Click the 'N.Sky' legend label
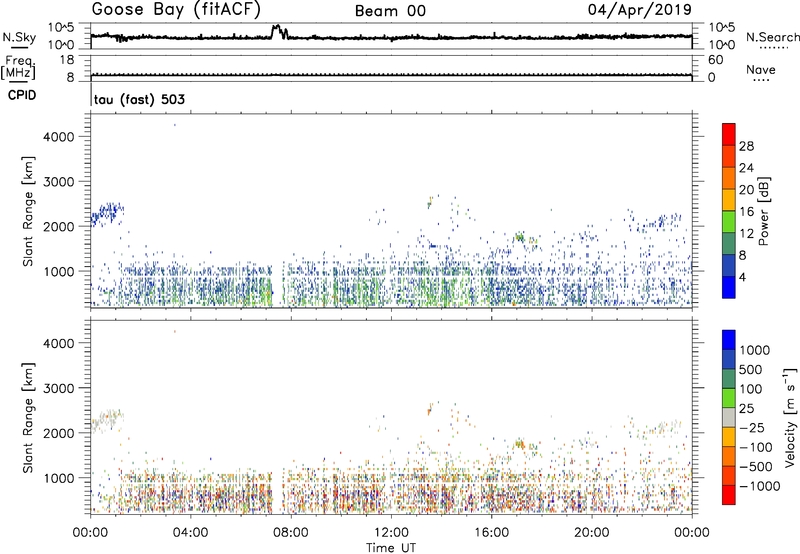 (19, 37)
